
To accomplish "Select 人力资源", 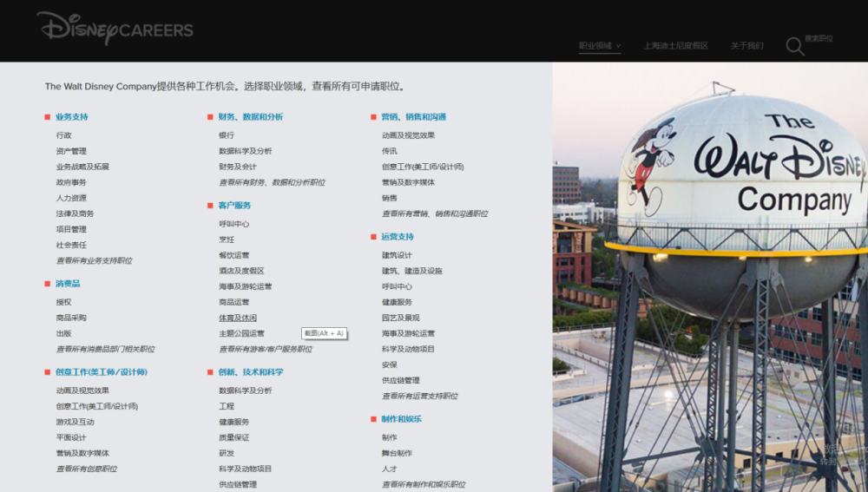I will 71,198.
